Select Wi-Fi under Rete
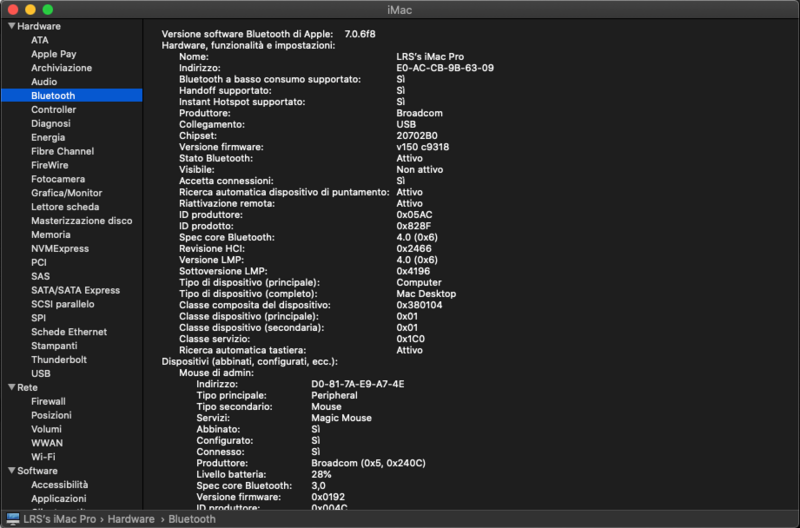This screenshot has height=528, width=800. (43, 457)
